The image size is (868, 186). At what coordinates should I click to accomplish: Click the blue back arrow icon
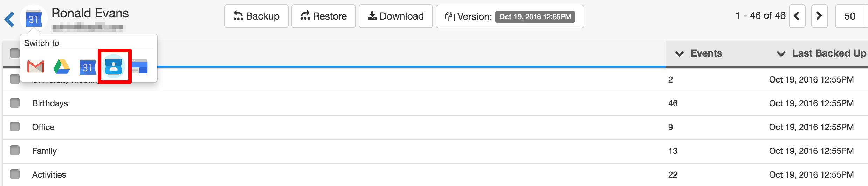coord(9,19)
